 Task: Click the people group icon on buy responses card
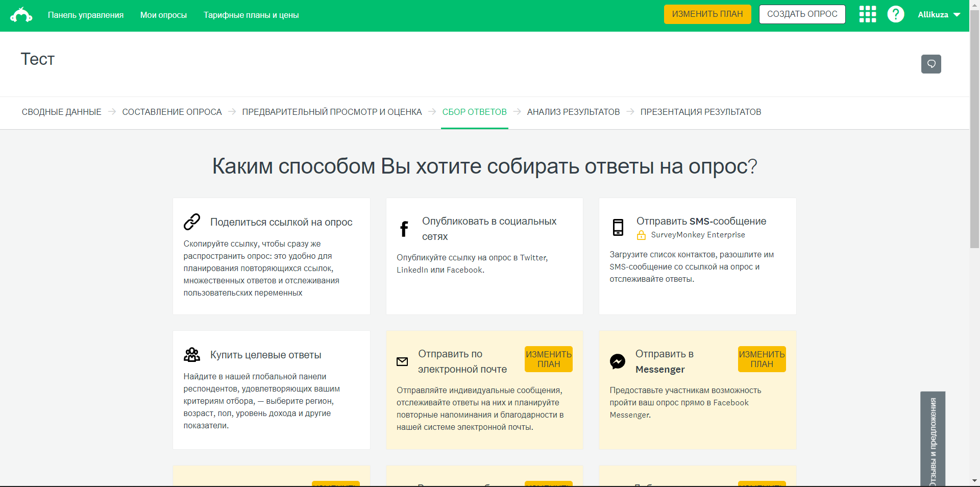point(192,355)
